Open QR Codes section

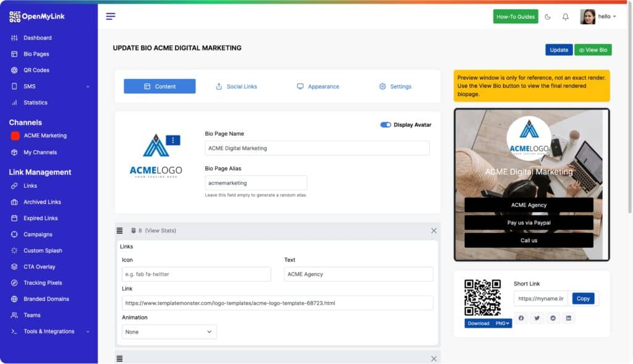36,70
